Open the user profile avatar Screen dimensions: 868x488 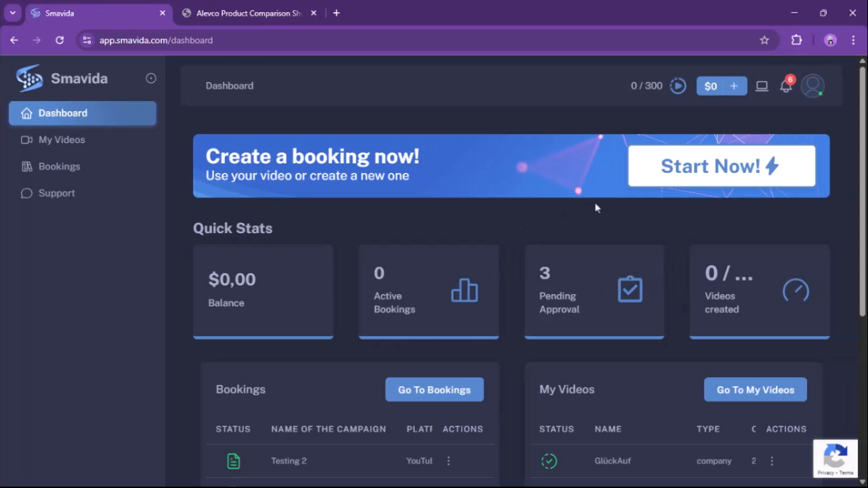pos(812,86)
